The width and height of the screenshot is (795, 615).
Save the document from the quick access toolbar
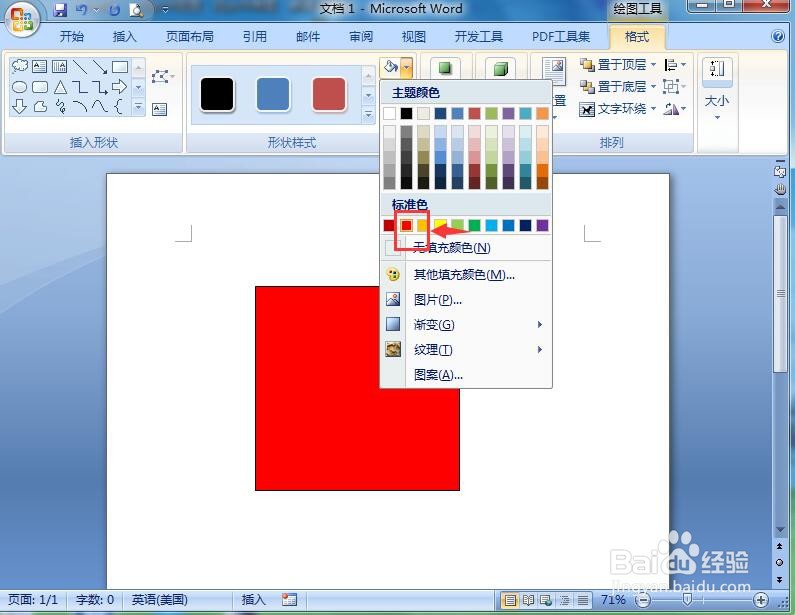(60, 10)
